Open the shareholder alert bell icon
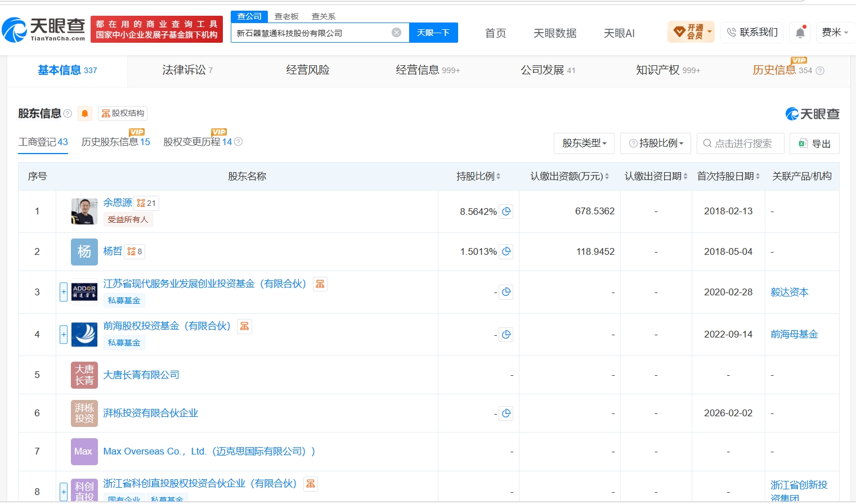The width and height of the screenshot is (856, 504). [85, 114]
